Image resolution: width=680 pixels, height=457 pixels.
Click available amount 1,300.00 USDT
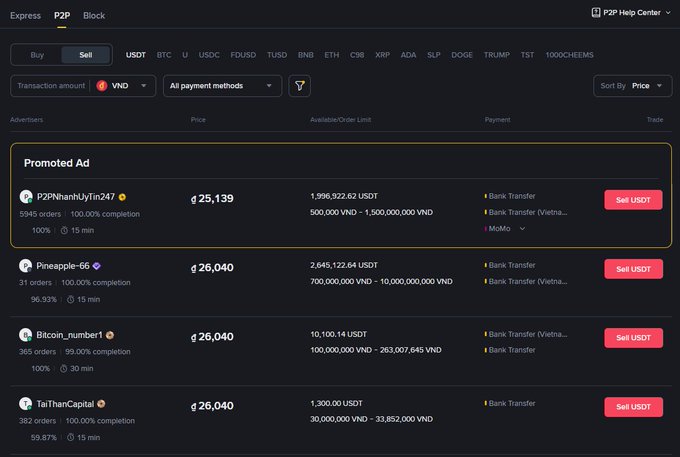[x=337, y=403]
